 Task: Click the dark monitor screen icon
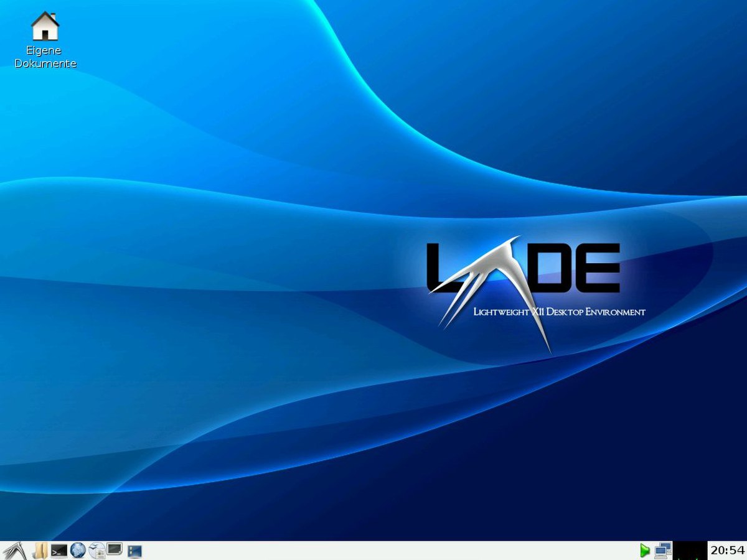click(115, 550)
